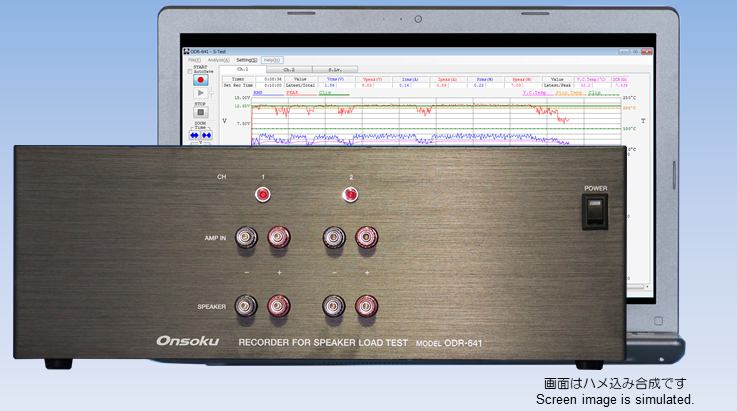Maximize the ODR-641 S-Test window
This screenshot has width=737, height=411.
[635, 52]
